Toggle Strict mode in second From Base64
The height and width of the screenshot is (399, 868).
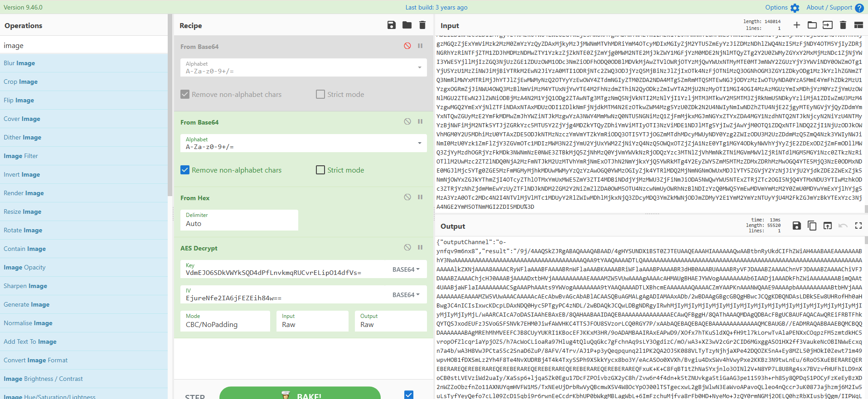pos(320,170)
